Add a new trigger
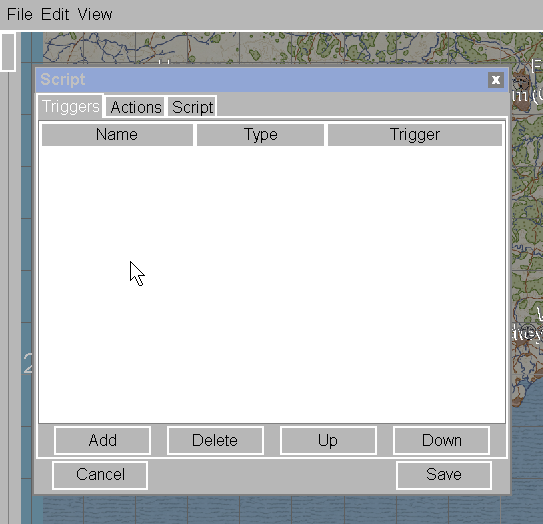 coord(103,441)
